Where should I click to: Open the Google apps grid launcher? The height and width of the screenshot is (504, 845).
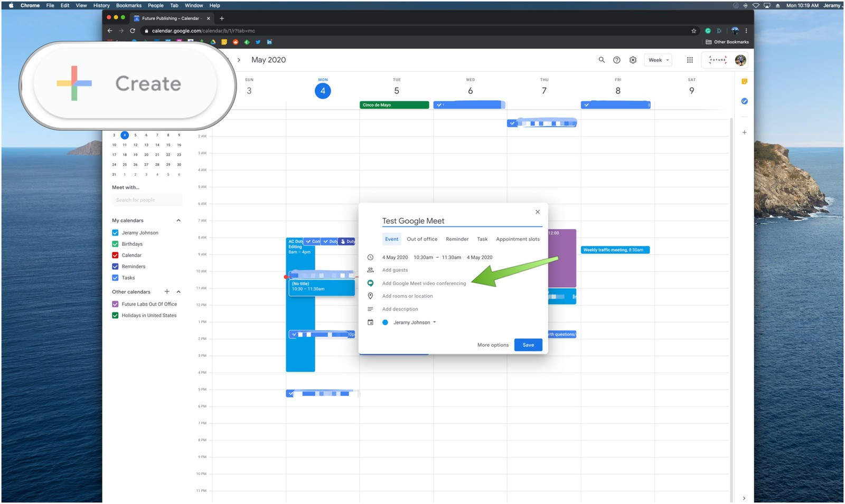pos(690,60)
